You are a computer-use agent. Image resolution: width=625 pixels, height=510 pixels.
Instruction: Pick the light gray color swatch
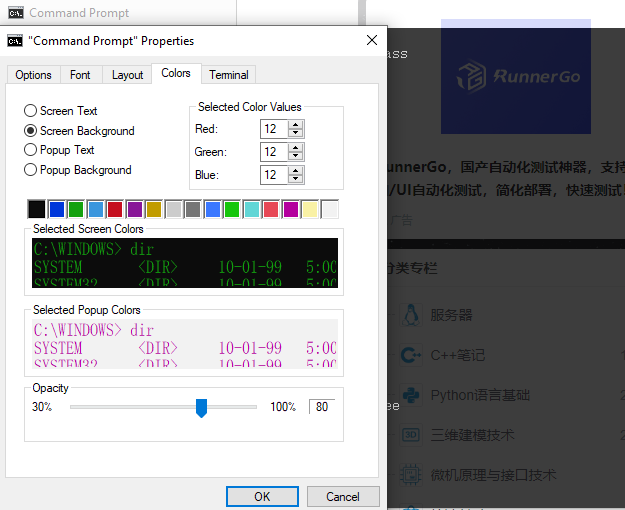click(x=174, y=209)
